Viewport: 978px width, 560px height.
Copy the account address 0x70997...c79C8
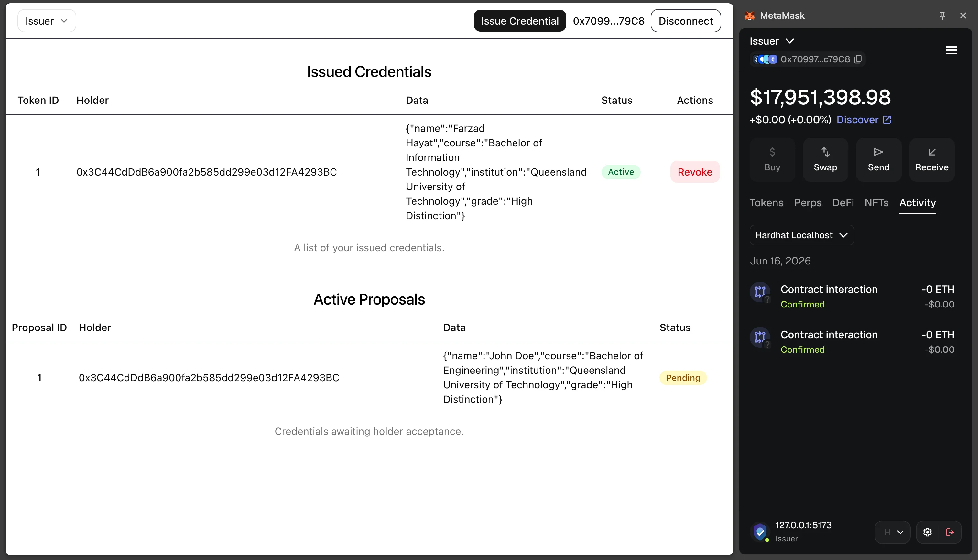click(858, 59)
